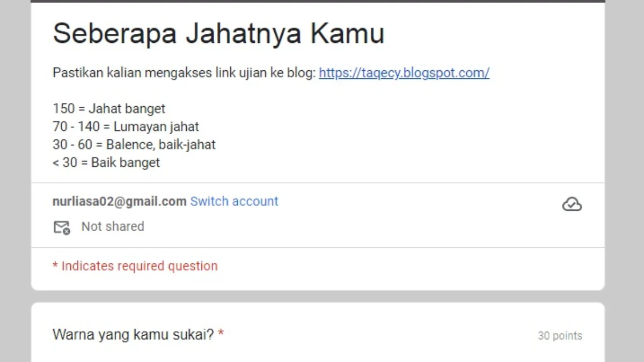
Task: Click the nurliasa02@gmail.com account text
Action: [119, 201]
